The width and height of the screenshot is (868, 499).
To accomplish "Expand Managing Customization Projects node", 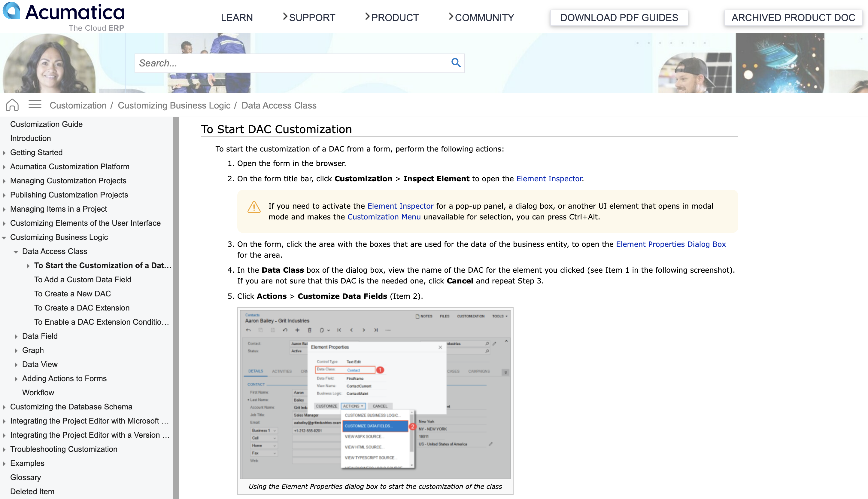I will (4, 181).
